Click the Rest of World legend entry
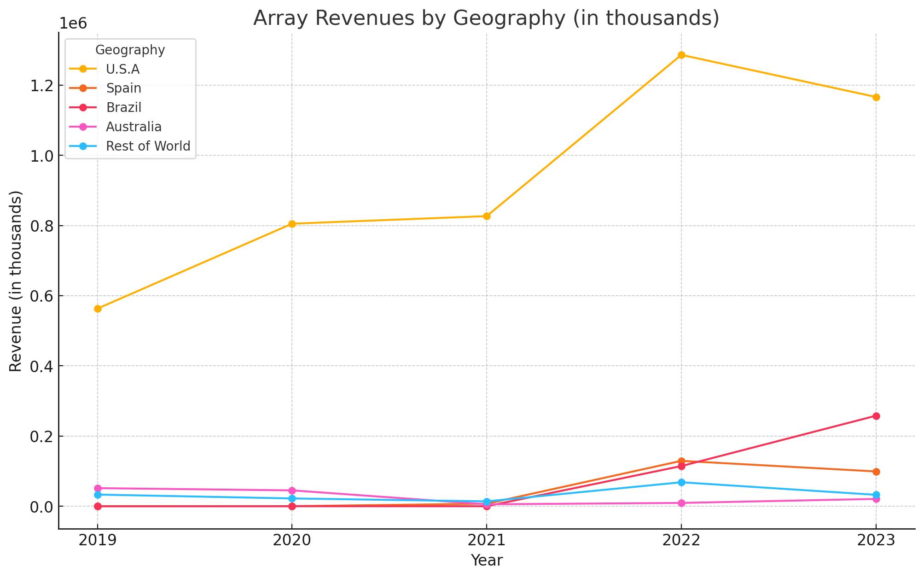The image size is (924, 578). coord(148,146)
